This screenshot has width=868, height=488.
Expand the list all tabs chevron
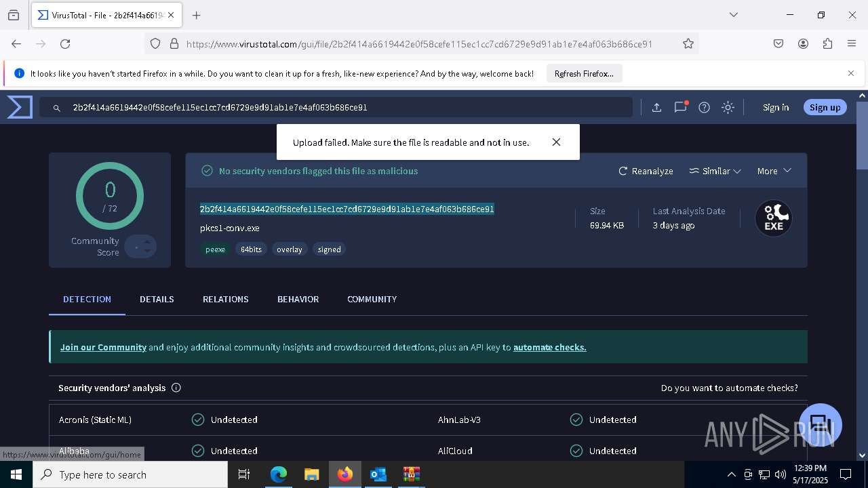tap(733, 15)
